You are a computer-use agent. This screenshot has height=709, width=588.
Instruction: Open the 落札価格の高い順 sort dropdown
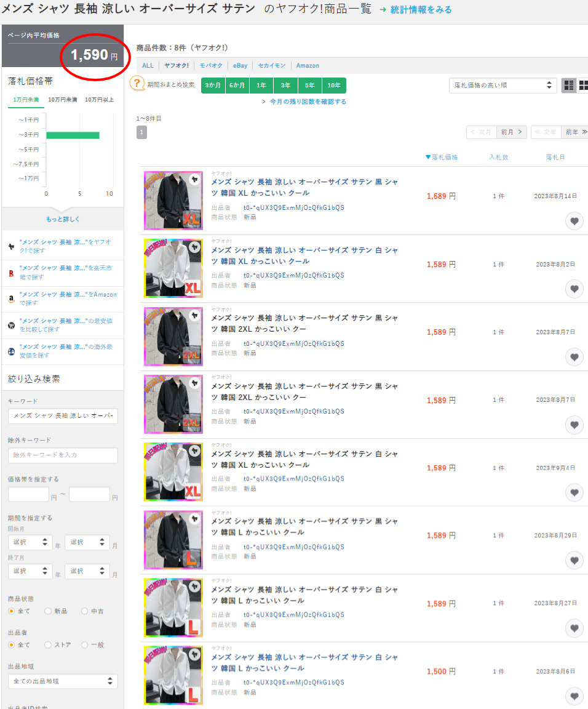[503, 86]
